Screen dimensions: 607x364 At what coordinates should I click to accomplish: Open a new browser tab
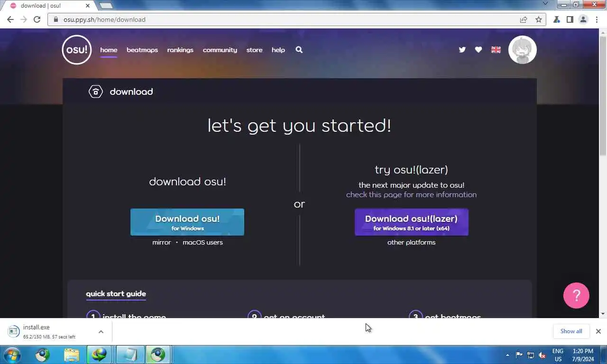106,6
